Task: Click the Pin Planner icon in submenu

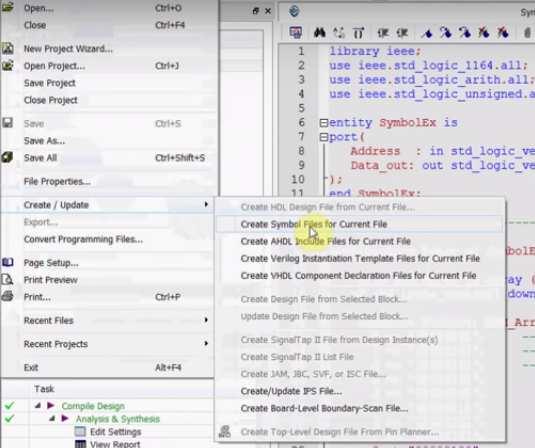Action: 225,432
